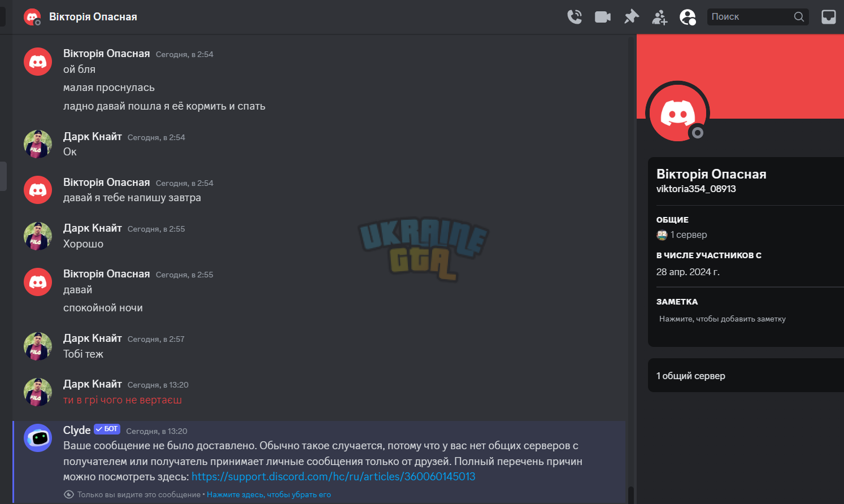This screenshot has height=504, width=844.
Task: Click Дарк Найт avatar beside 'Тобі теж'
Action: click(38, 346)
